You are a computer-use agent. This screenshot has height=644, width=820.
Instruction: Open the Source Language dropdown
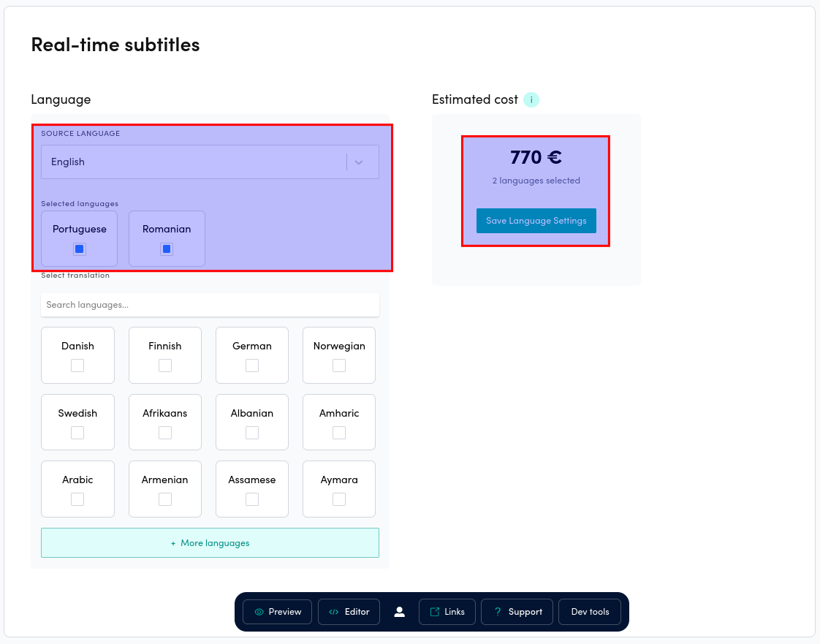[210, 162]
